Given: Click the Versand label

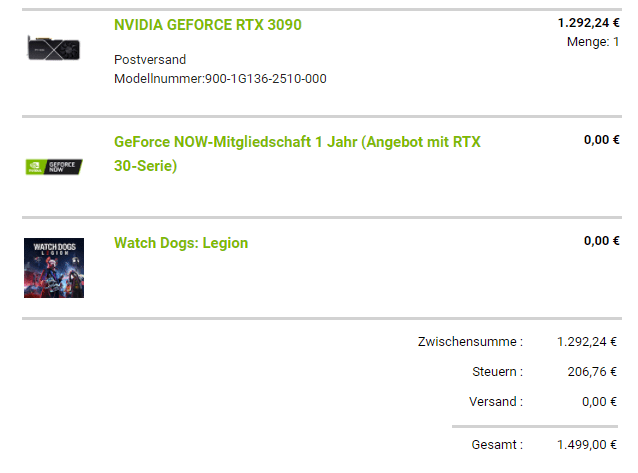Looking at the screenshot, I should click(496, 402).
